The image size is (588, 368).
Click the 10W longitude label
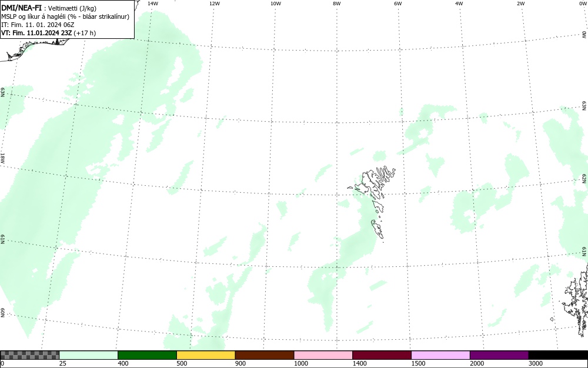click(x=276, y=4)
